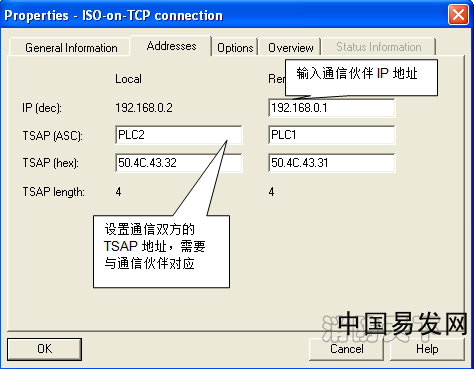Viewport: 474px width, 369px height.
Task: Click the Local column heading
Action: click(x=128, y=79)
